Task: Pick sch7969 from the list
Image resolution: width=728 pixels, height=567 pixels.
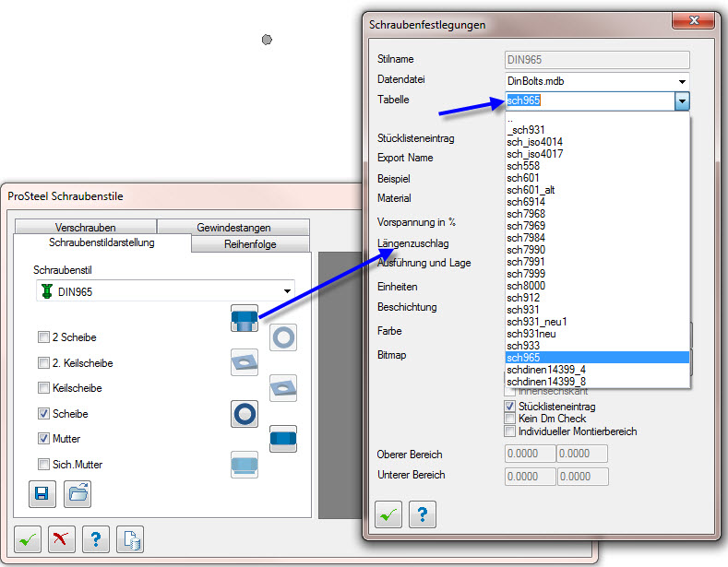Action: (x=597, y=226)
